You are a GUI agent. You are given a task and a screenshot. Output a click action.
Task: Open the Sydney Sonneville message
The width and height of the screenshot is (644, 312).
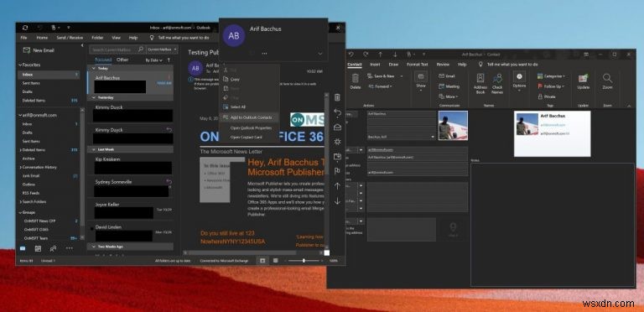(130, 187)
